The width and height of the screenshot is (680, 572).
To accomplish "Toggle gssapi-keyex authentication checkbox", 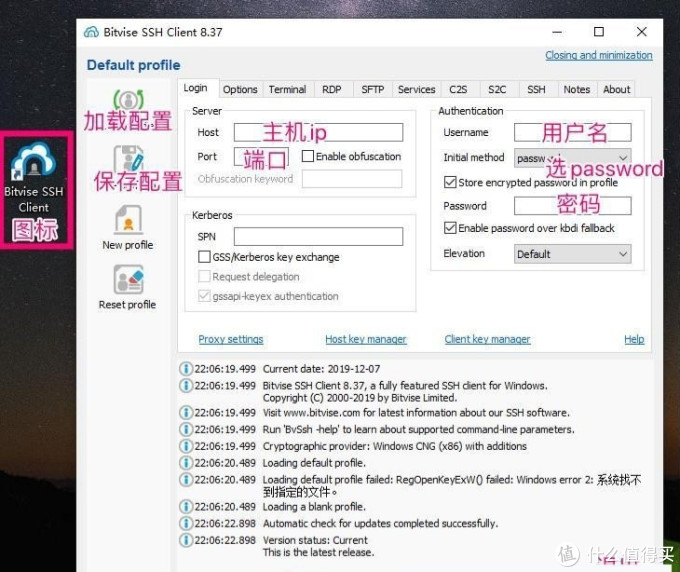I will pyautogui.click(x=204, y=296).
